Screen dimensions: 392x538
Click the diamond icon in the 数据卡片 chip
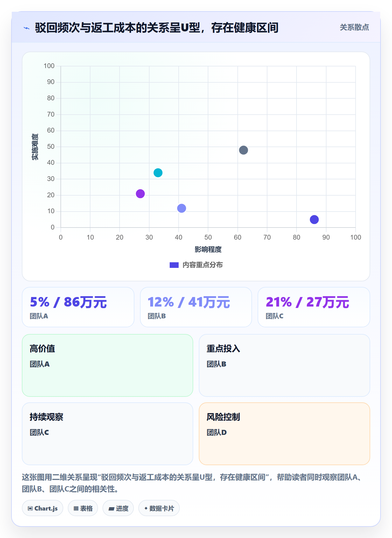click(146, 508)
